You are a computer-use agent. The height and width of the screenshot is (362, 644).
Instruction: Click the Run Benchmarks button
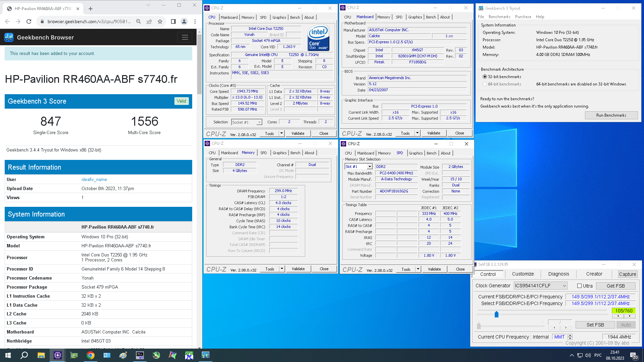(x=611, y=115)
